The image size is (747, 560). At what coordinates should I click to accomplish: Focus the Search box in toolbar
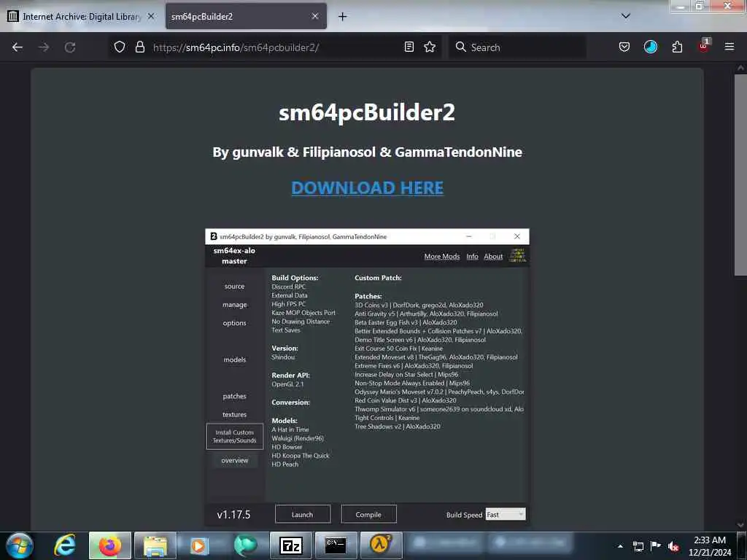517,47
